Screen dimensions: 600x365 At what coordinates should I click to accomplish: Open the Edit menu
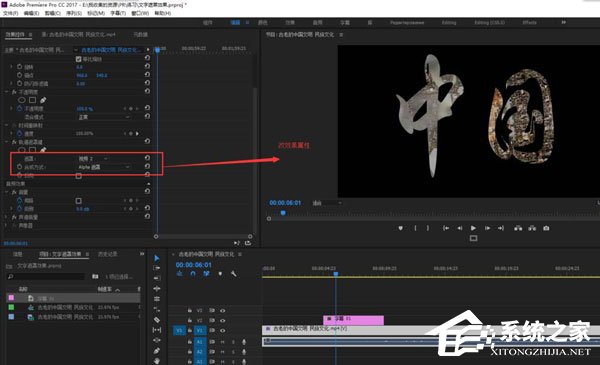click(x=31, y=13)
